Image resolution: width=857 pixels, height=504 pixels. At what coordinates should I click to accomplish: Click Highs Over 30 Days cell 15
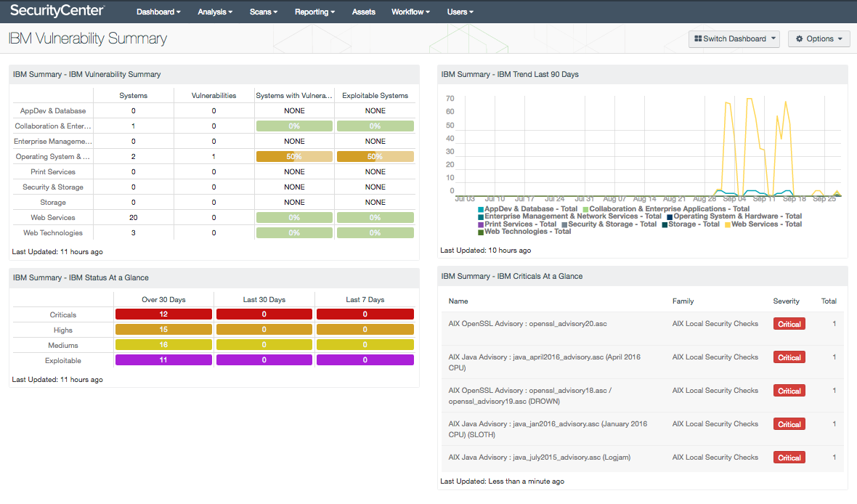(163, 330)
